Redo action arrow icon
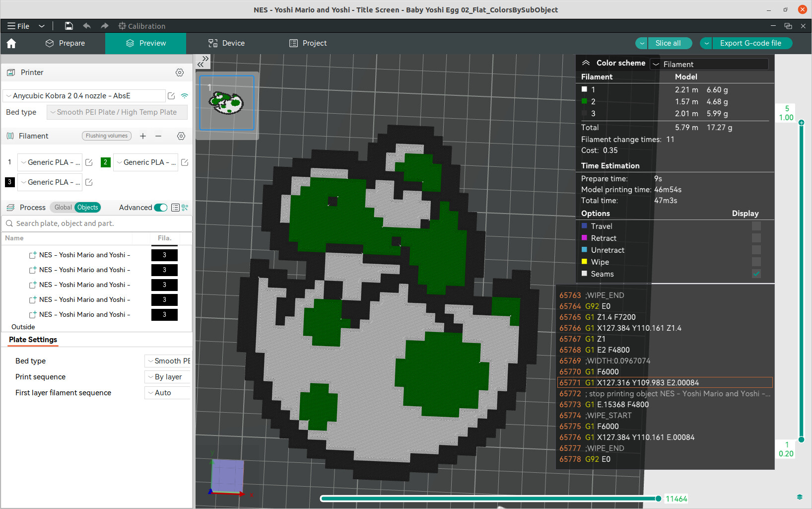Image resolution: width=812 pixels, height=509 pixels. [104, 26]
